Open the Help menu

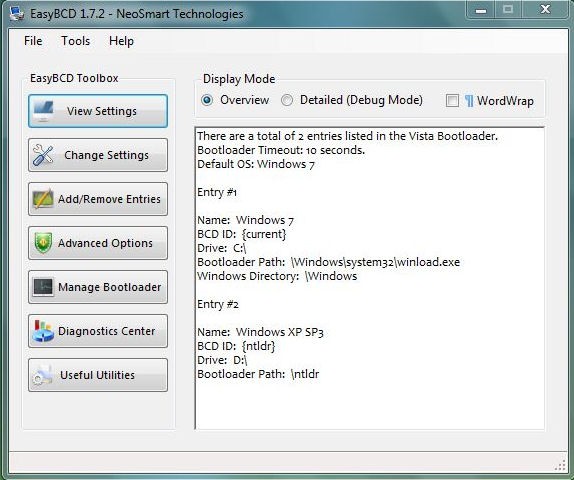pyautogui.click(x=121, y=41)
